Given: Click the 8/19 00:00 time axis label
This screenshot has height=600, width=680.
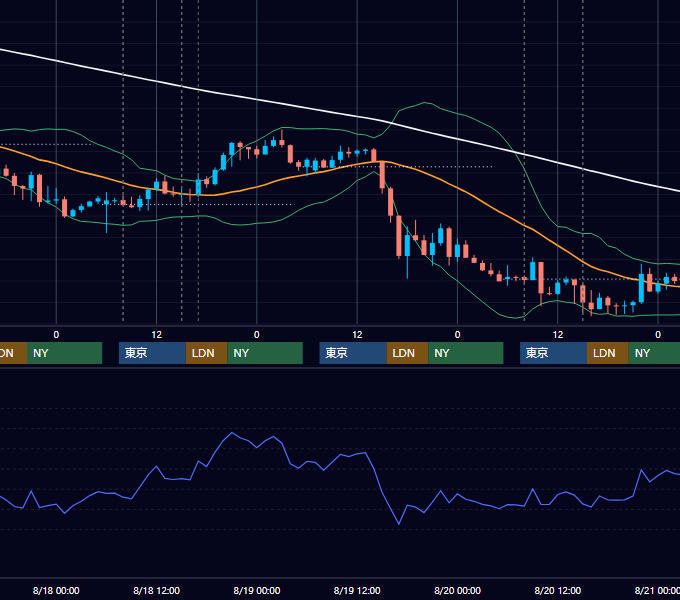Looking at the screenshot, I should pyautogui.click(x=257, y=590).
